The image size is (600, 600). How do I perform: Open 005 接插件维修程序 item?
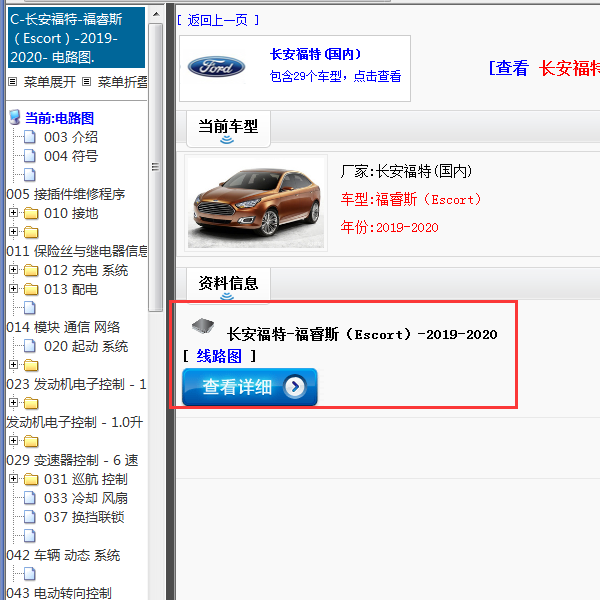[x=66, y=194]
